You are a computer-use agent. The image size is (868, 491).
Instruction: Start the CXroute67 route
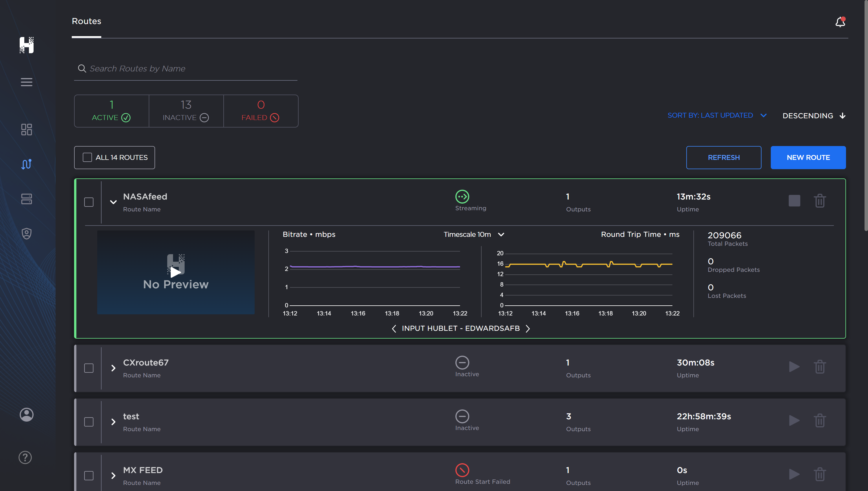794,367
